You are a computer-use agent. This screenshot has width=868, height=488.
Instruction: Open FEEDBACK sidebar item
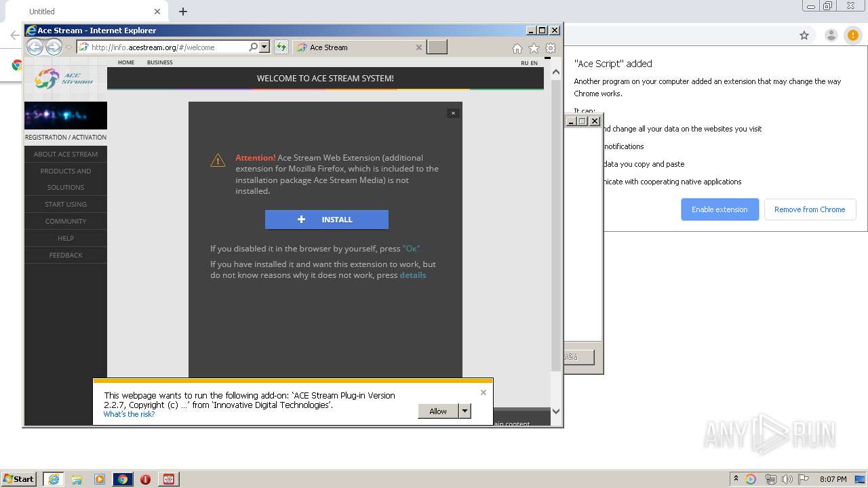point(66,255)
